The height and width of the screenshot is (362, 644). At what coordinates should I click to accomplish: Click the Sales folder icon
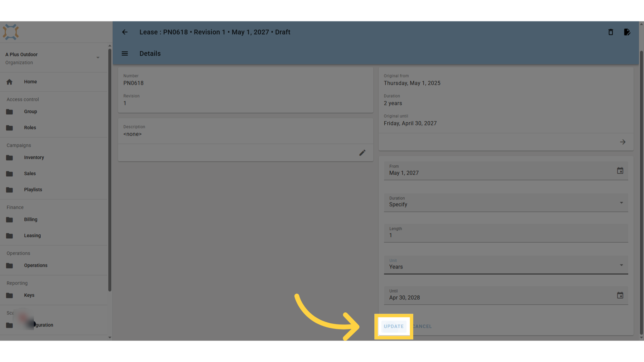pyautogui.click(x=9, y=174)
